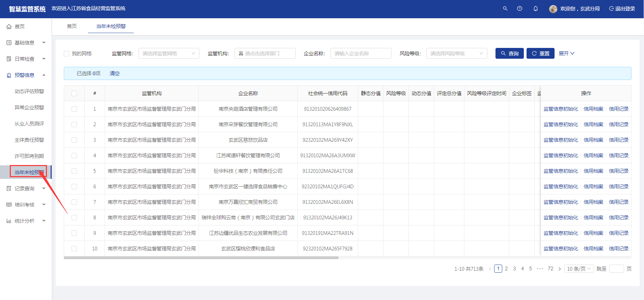The image size is (644, 300).
Task: Check the row for 南京央庭酒店管理有限公司
Action: (74, 109)
